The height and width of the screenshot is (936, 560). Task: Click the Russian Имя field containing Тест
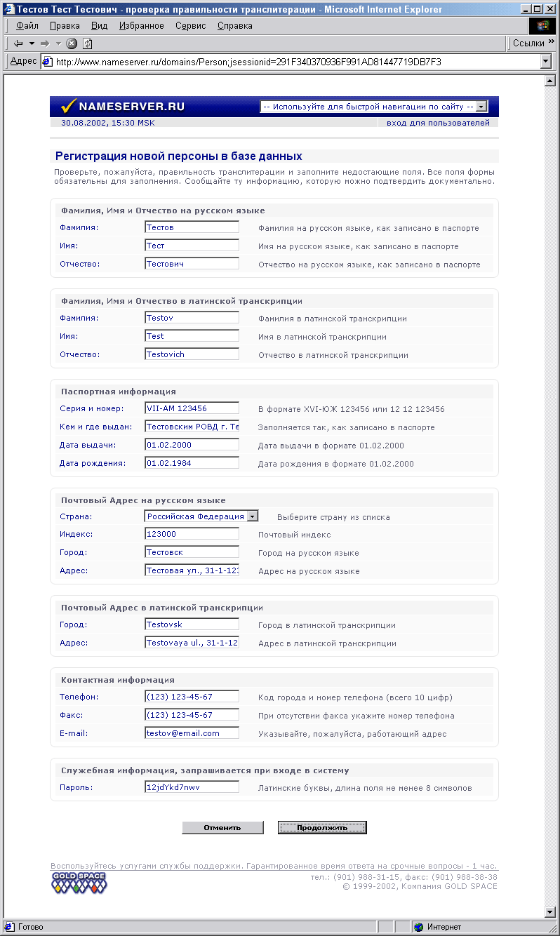[192, 246]
